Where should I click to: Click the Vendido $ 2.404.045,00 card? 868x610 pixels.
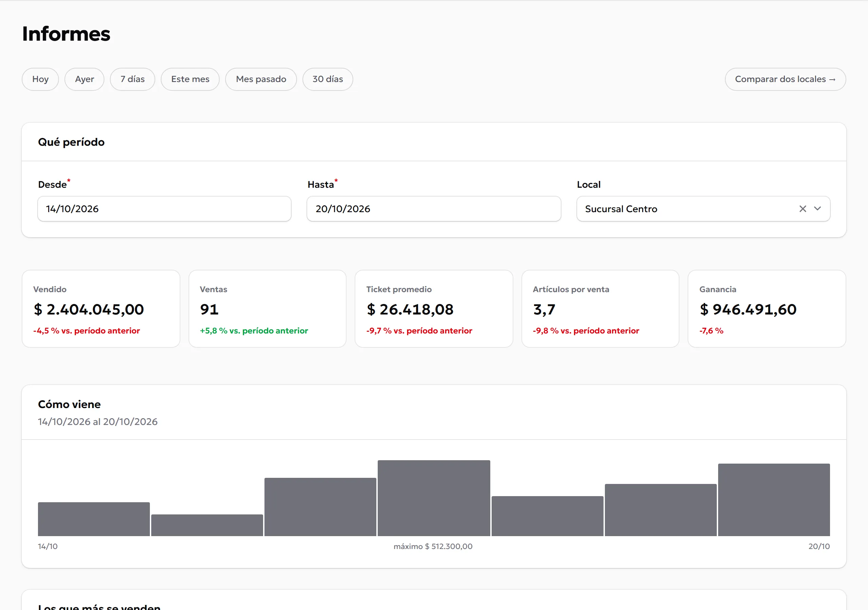[101, 309]
